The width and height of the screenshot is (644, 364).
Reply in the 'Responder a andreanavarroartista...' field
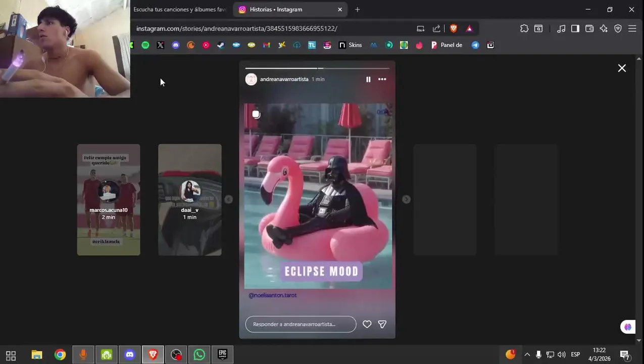tap(301, 324)
